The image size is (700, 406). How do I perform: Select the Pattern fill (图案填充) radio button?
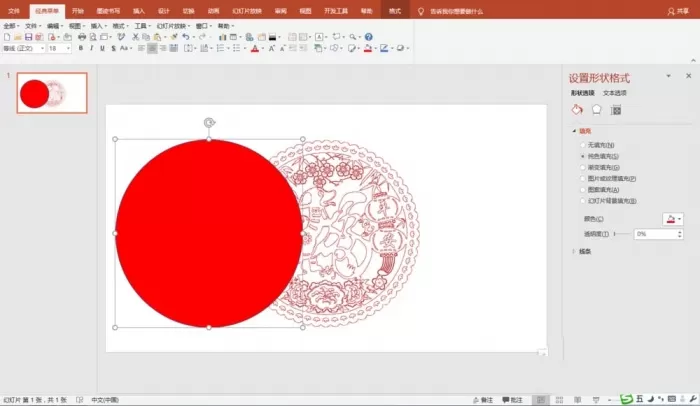583,190
